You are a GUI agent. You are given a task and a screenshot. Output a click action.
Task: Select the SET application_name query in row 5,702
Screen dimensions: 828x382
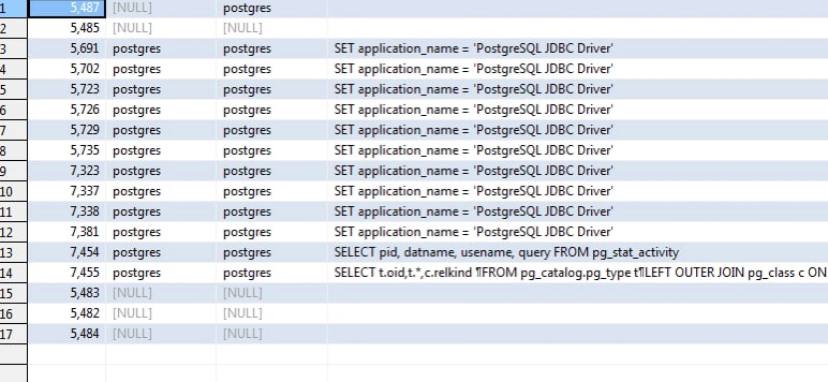point(577,69)
